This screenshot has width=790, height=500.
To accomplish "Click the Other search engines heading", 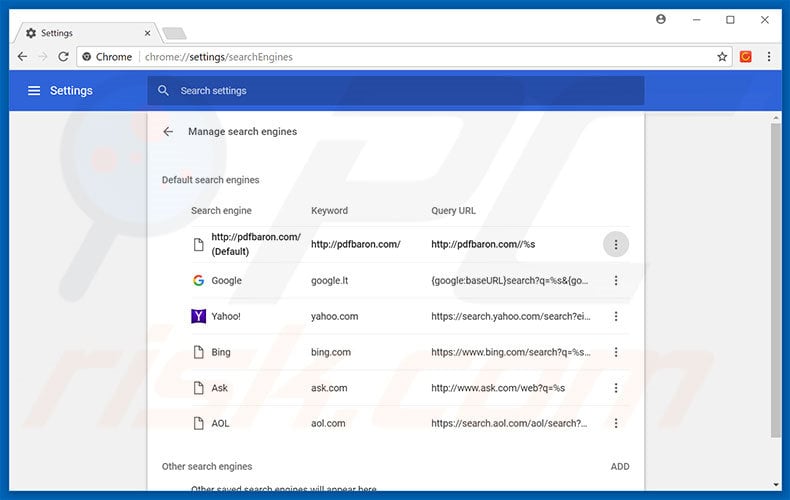I will 207,467.
